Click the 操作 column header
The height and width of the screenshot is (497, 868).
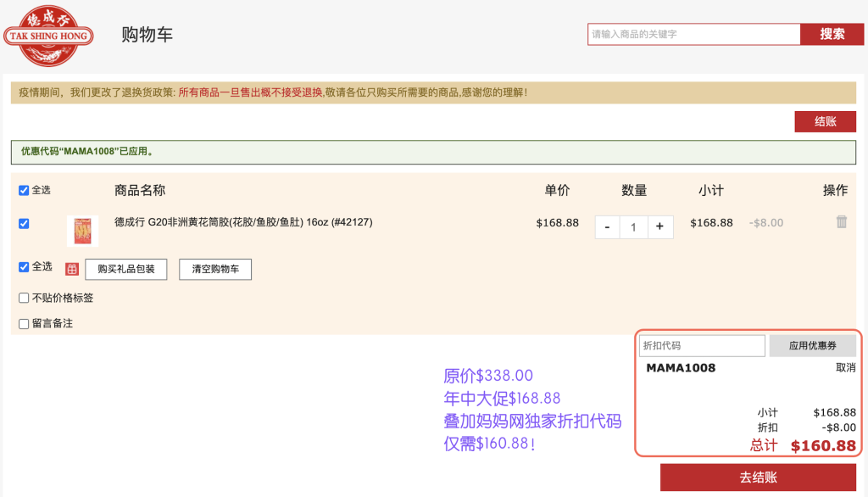(835, 191)
